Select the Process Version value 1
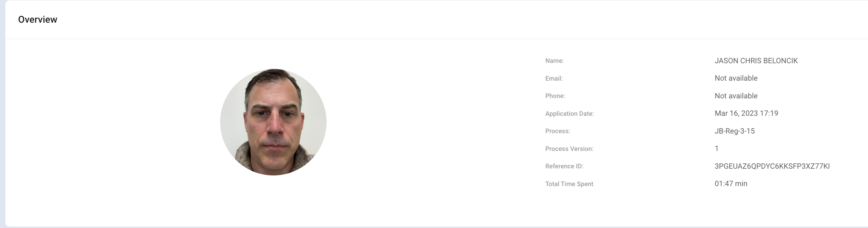 point(717,148)
